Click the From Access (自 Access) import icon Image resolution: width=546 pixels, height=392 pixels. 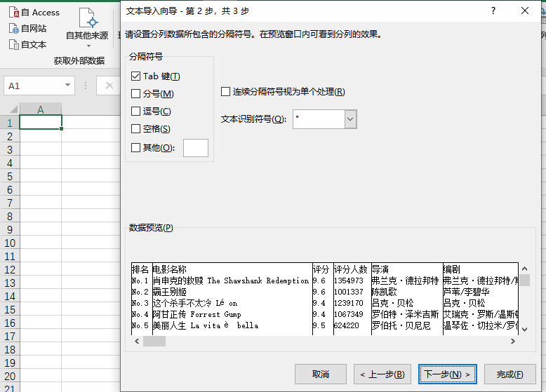click(x=14, y=12)
